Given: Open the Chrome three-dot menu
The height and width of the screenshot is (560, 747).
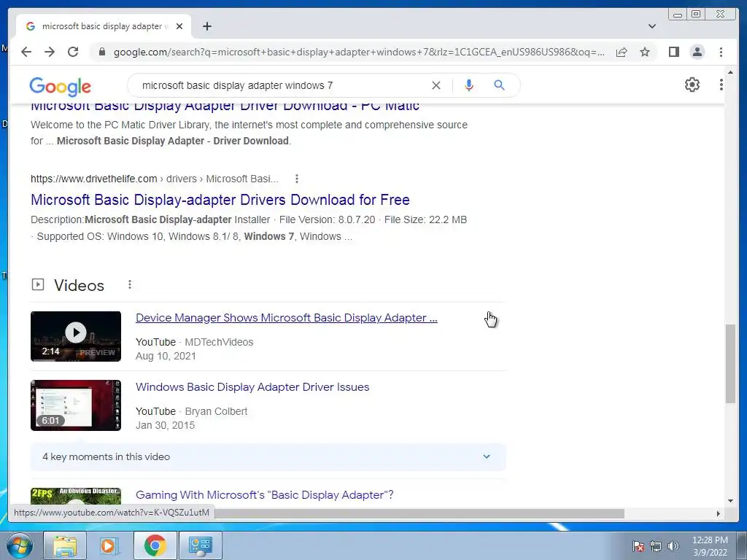Looking at the screenshot, I should [721, 52].
